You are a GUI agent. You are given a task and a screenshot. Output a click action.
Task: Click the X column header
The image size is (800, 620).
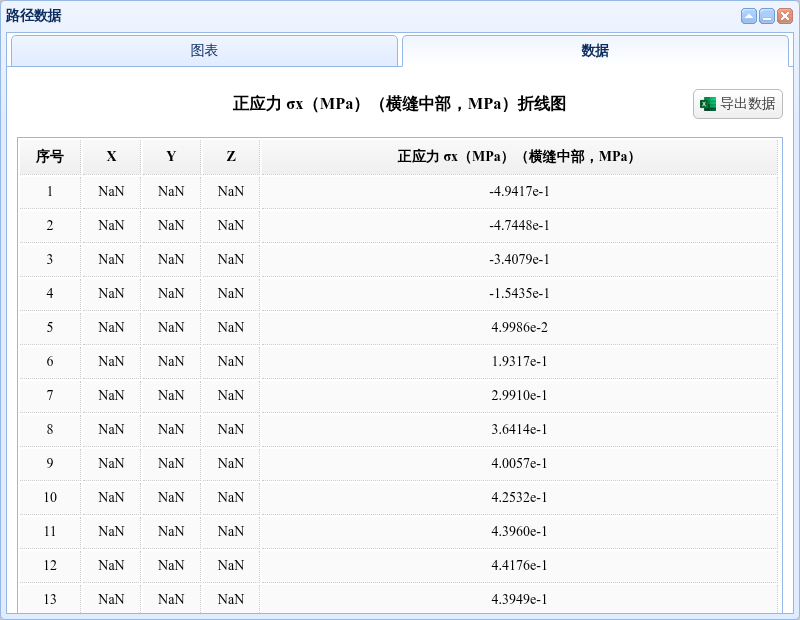111,156
